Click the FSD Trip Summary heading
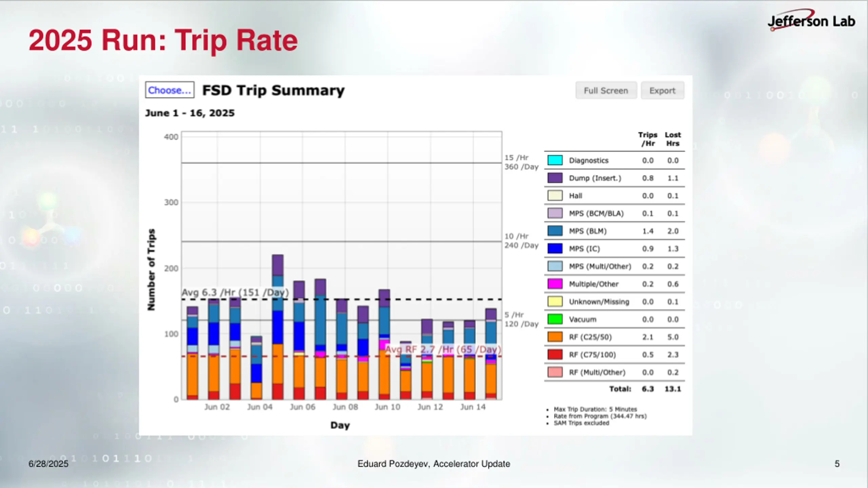 click(x=273, y=90)
